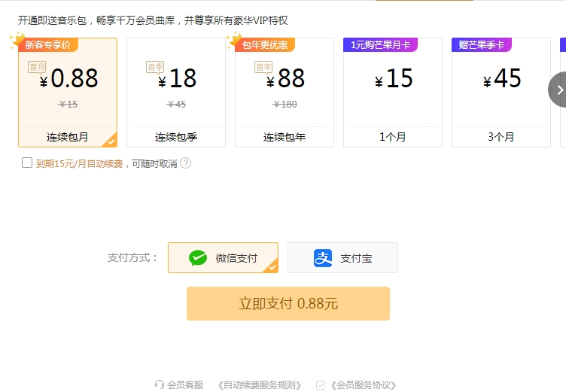This screenshot has width=566, height=392.
Task: Click 立即支付 0.88元 button
Action: (x=288, y=303)
